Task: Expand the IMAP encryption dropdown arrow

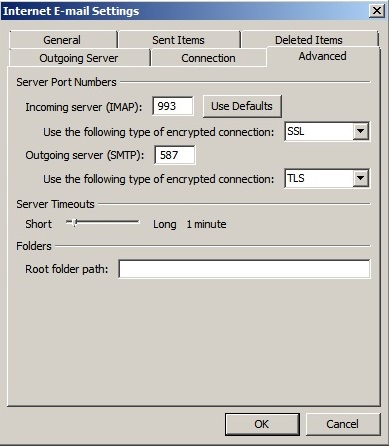Action: coord(360,131)
